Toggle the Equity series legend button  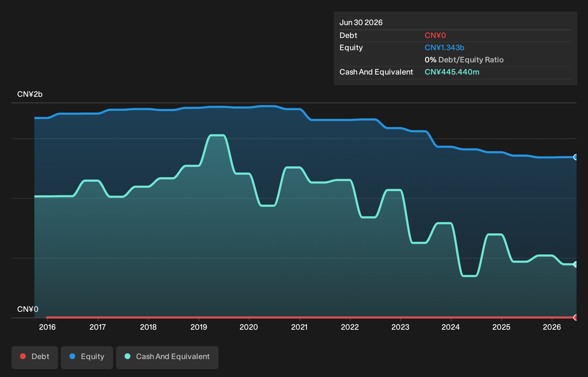tap(87, 357)
